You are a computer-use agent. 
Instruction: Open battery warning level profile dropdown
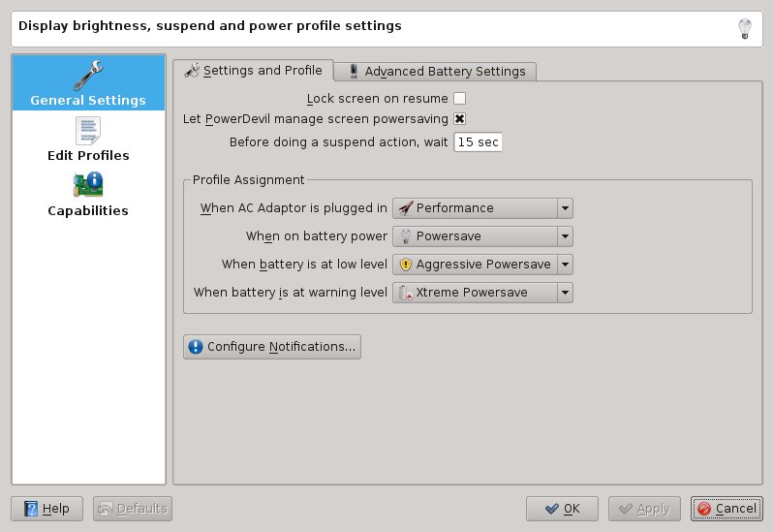coord(565,293)
